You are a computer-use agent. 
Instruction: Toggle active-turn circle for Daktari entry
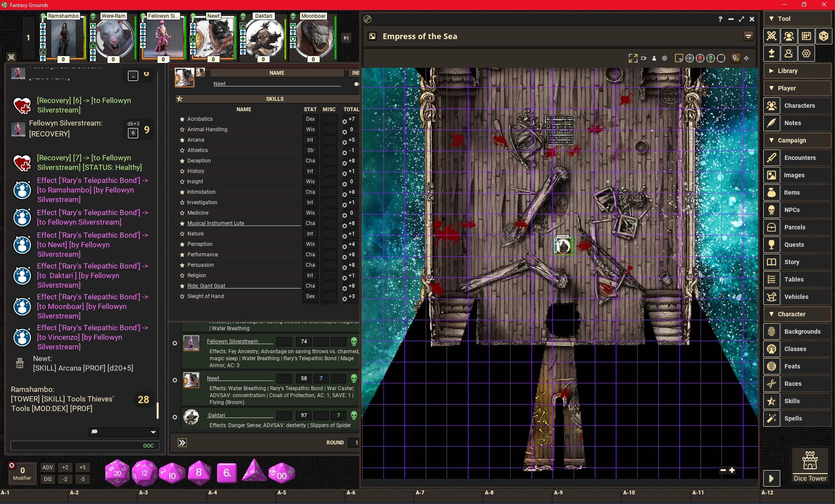(175, 417)
